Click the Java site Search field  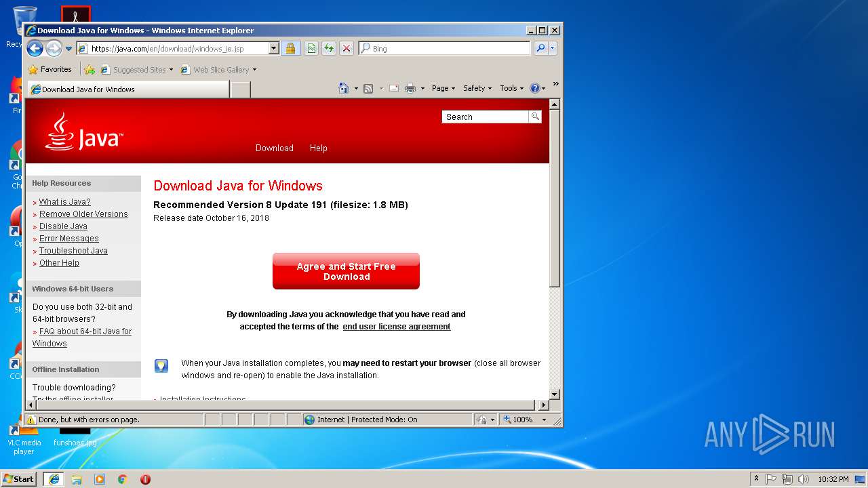point(485,117)
